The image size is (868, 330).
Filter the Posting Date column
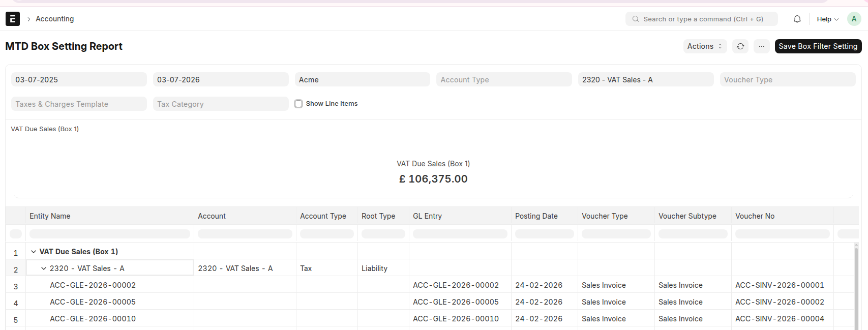point(545,234)
